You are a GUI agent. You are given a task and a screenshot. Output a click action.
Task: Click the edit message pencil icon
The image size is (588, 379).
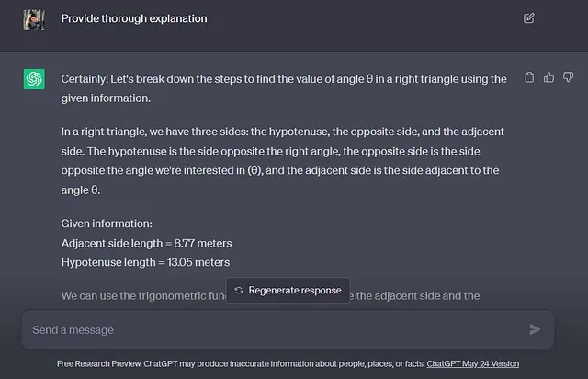[529, 18]
